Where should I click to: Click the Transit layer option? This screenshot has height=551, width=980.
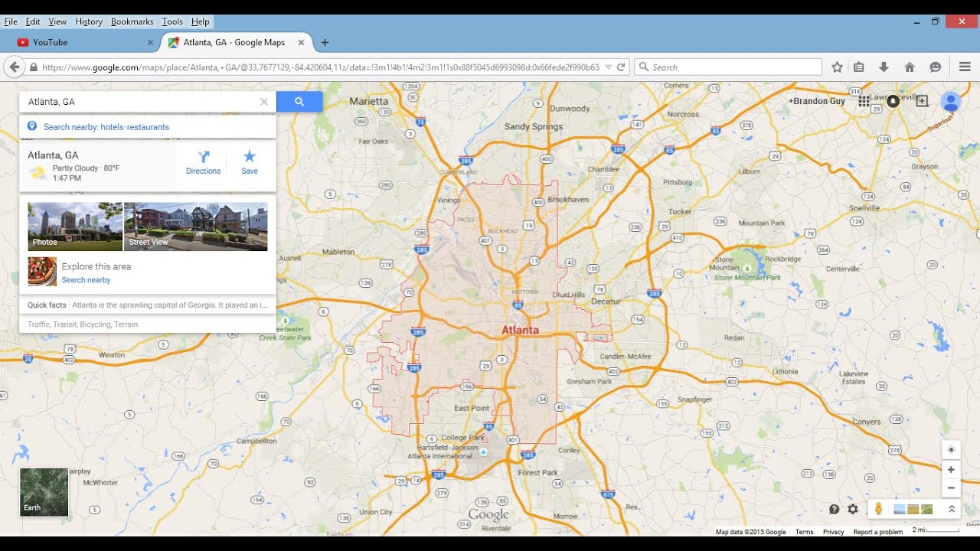64,324
